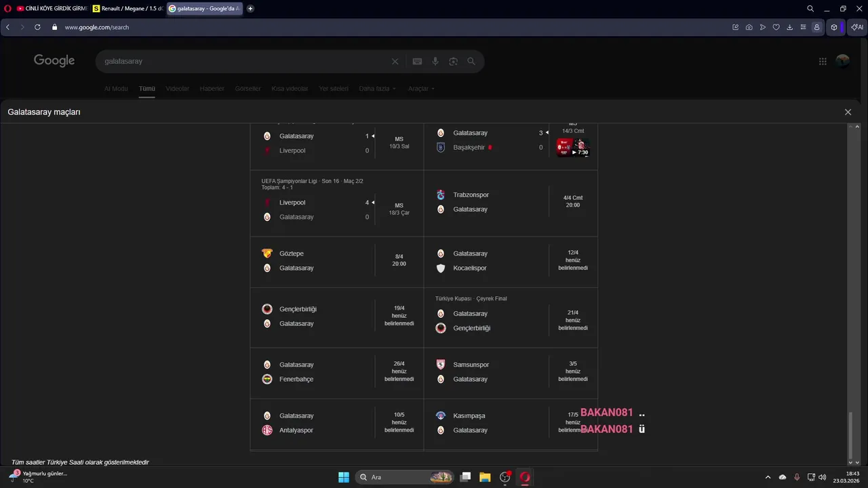This screenshot has width=868, height=488.
Task: Click the Gençlerbirliği 19/4 league fixture
Action: [337, 317]
